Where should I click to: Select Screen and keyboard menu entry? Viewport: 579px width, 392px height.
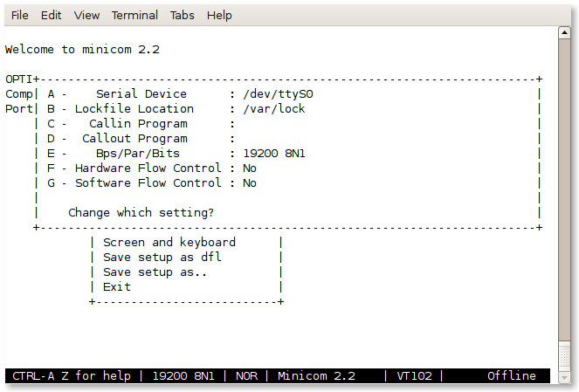tap(169, 242)
